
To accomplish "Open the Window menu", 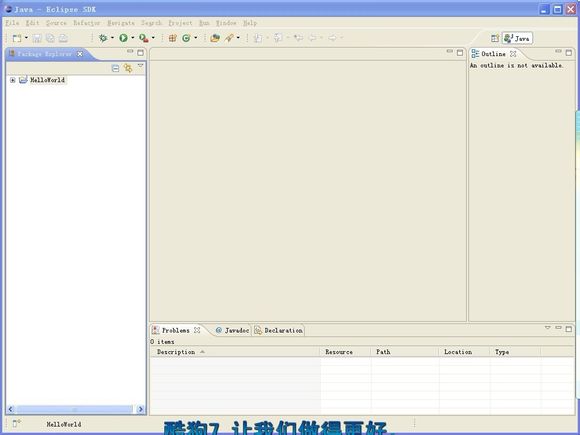I will [226, 23].
